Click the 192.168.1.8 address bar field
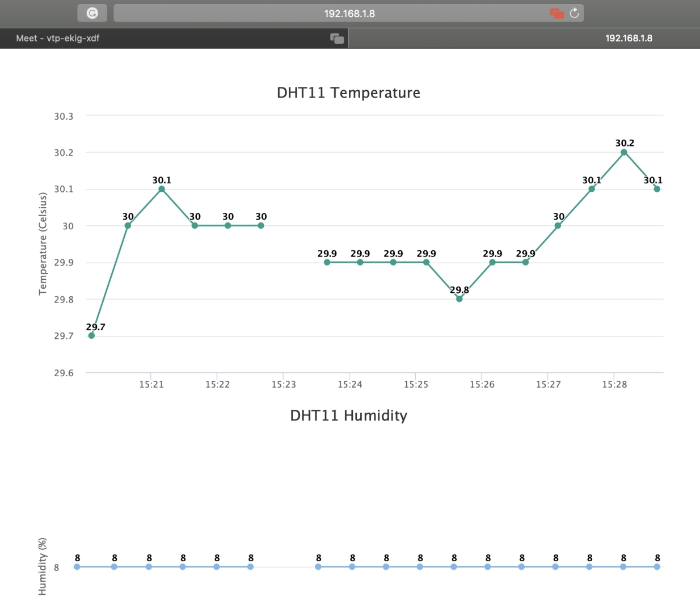The image size is (700, 597). tap(350, 12)
